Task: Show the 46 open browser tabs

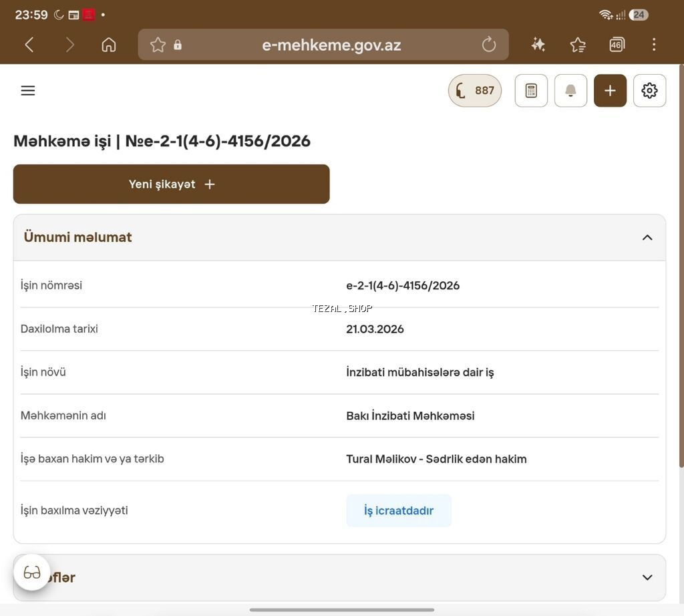Action: pyautogui.click(x=617, y=45)
